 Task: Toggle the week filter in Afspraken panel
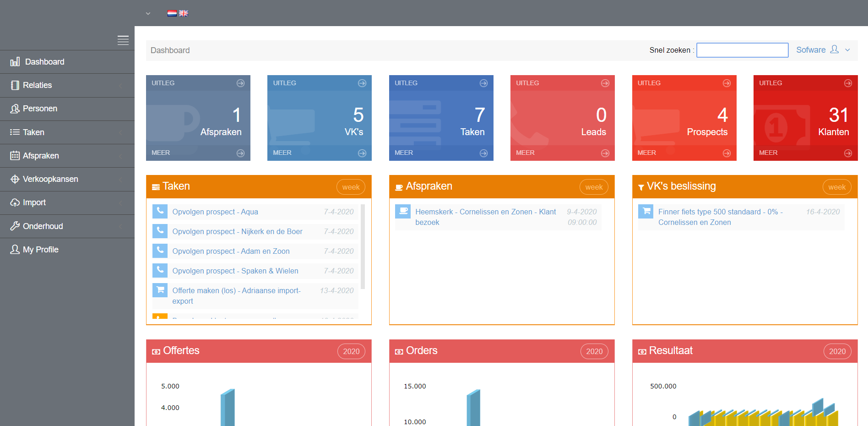pos(594,187)
